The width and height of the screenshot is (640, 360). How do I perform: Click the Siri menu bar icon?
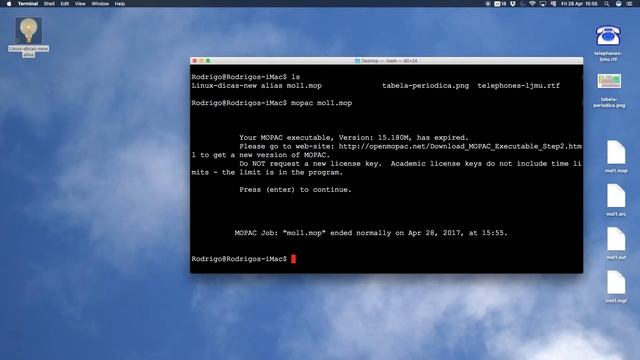pos(618,4)
